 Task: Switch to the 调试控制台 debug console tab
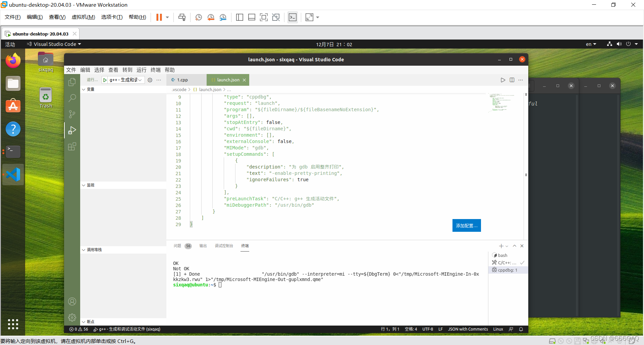[224, 246]
